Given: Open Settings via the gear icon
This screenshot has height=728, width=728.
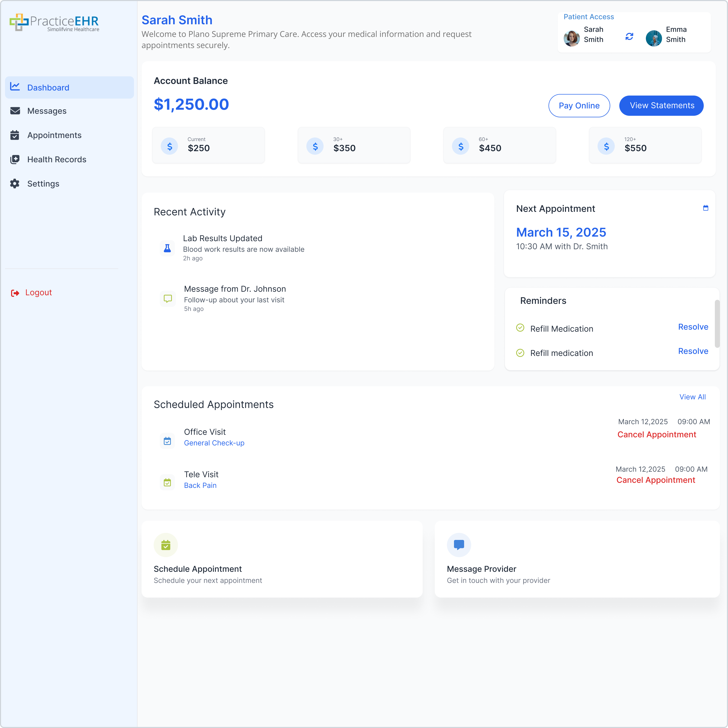Looking at the screenshot, I should [x=15, y=184].
